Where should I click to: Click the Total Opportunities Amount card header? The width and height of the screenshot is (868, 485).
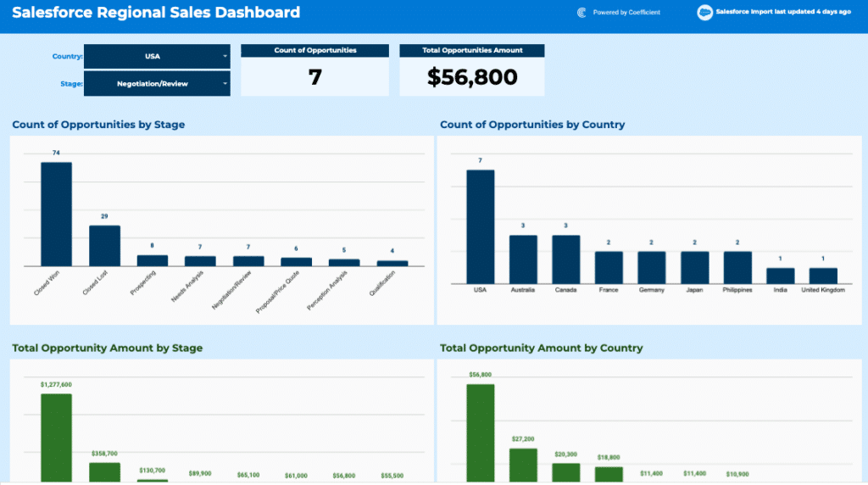pos(472,50)
